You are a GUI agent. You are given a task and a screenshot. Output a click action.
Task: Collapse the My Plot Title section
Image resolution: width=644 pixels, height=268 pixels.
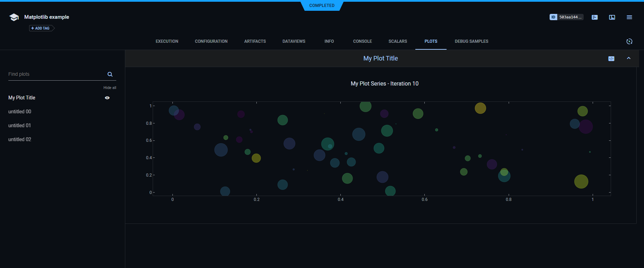click(x=628, y=58)
